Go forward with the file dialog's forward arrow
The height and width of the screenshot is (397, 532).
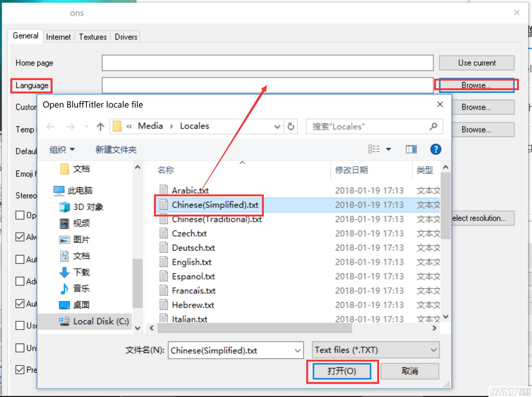coord(70,127)
